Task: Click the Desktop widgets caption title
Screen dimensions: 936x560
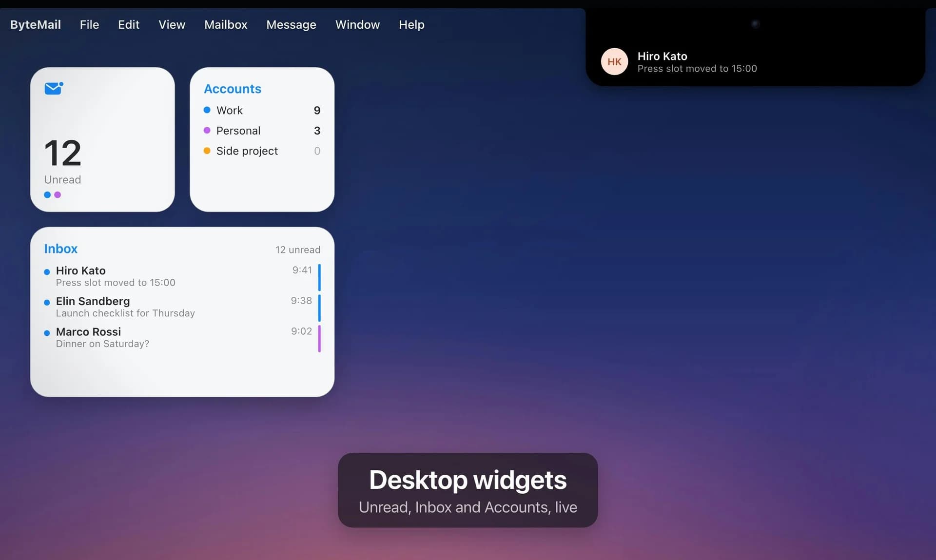Action: tap(468, 480)
